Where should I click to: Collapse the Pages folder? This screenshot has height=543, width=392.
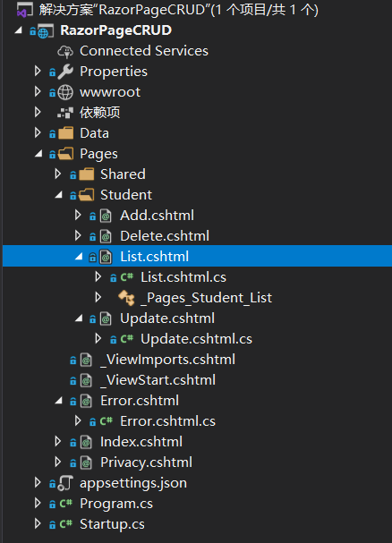tap(38, 153)
